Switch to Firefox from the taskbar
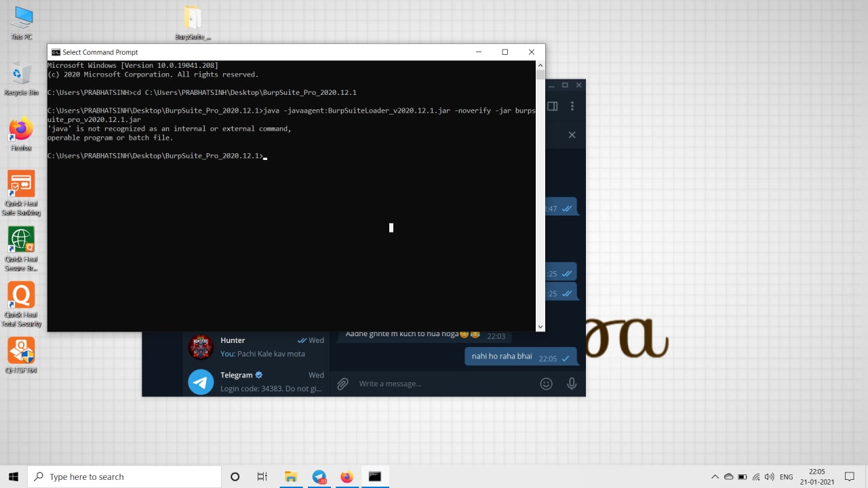The height and width of the screenshot is (488, 868). (347, 476)
